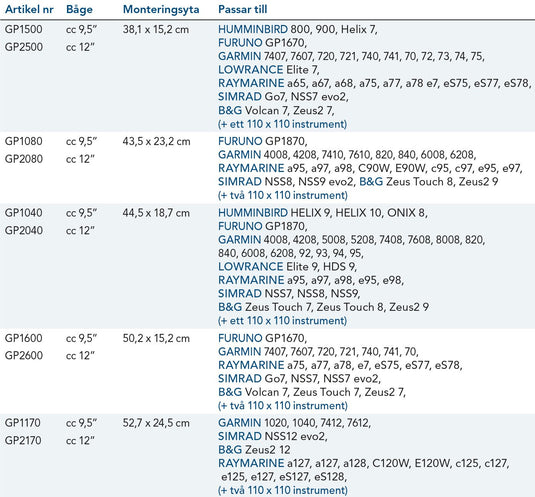The image size is (535, 497).
Task: Select article number GP1500
Action: click(x=24, y=29)
